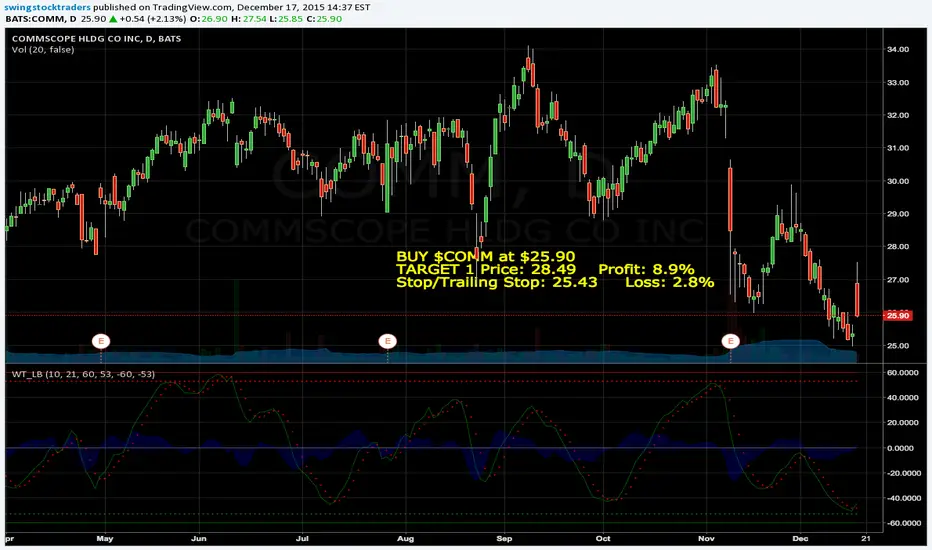Click the 20.0000 oscillator axis label

[903, 423]
